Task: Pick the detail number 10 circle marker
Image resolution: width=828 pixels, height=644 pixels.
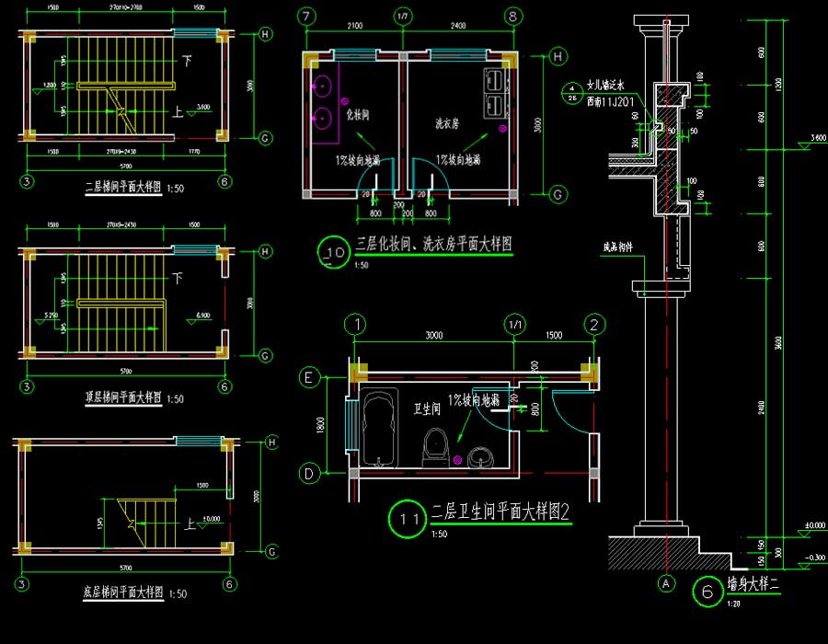Action: point(334,252)
